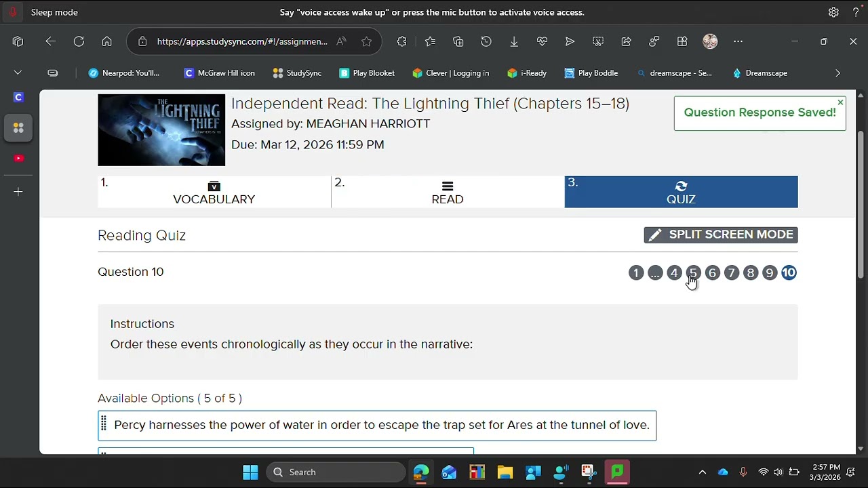Open the Windows Start menu
Viewport: 868px width, 488px height.
coord(250,472)
